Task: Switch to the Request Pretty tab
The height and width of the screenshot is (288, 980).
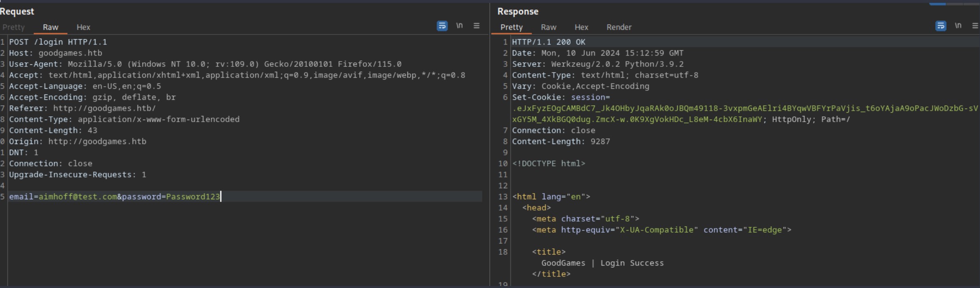Action: 14,27
